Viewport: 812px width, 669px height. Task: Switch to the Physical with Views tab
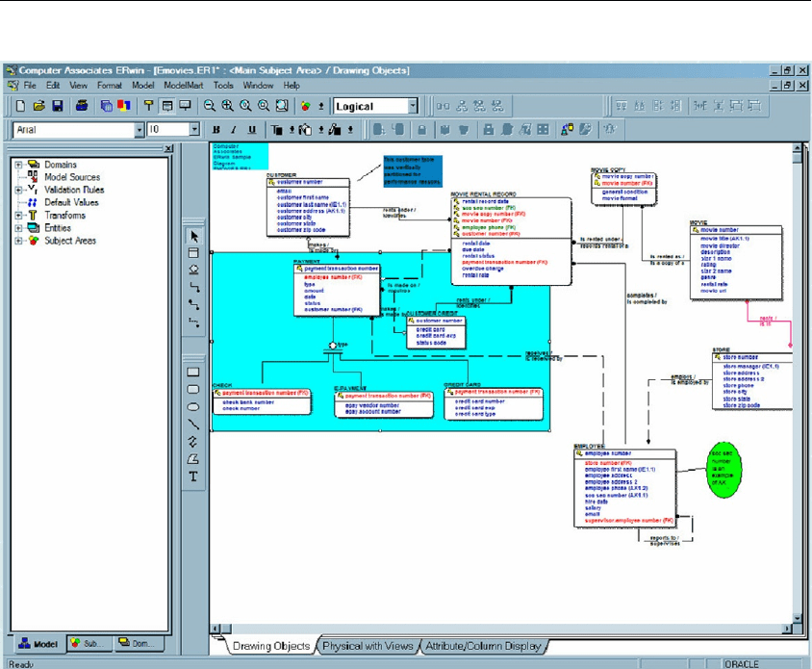tap(368, 646)
